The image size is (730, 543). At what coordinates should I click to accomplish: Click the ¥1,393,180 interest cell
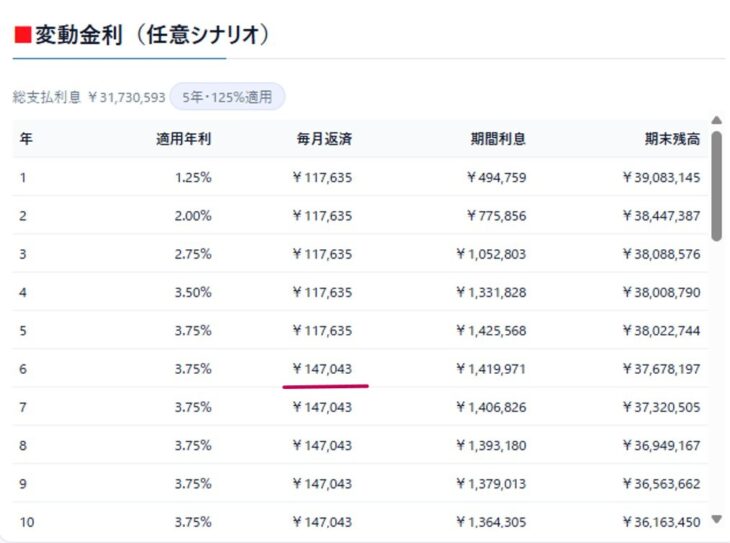click(x=491, y=445)
